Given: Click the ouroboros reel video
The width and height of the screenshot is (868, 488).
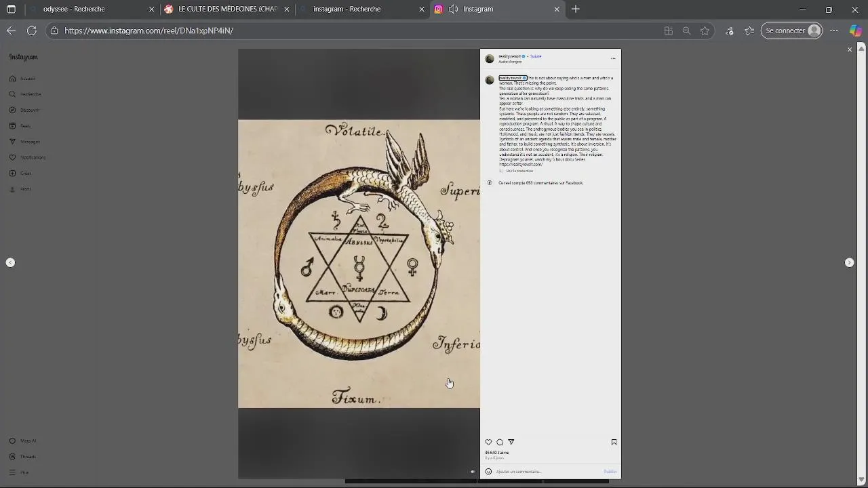Looking at the screenshot, I should click(359, 264).
